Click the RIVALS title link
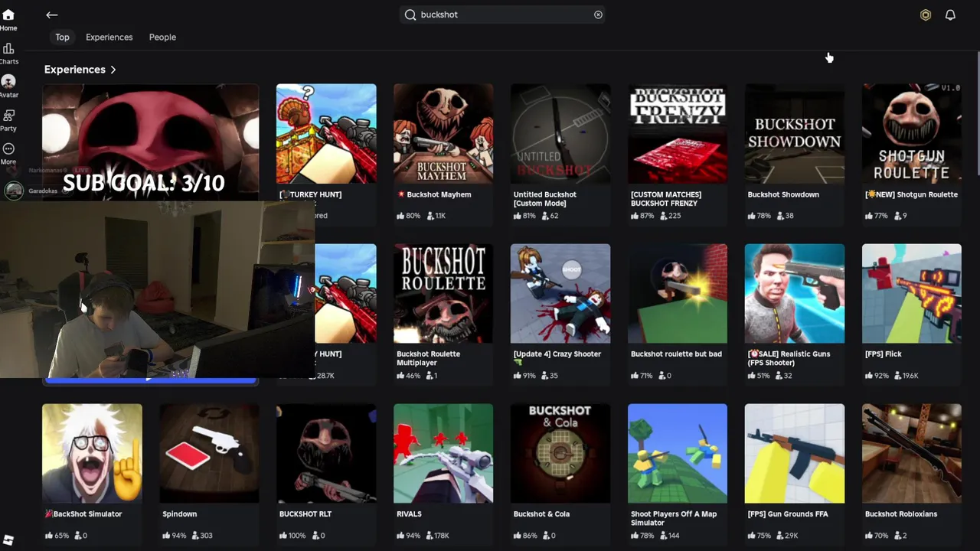Viewport: 980px width, 551px height. 409,514
